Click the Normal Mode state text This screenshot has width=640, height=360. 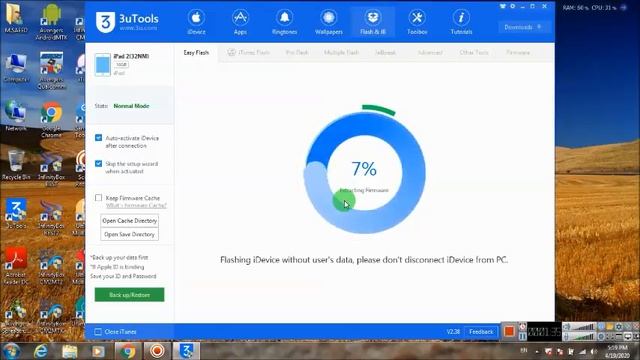[x=131, y=106]
